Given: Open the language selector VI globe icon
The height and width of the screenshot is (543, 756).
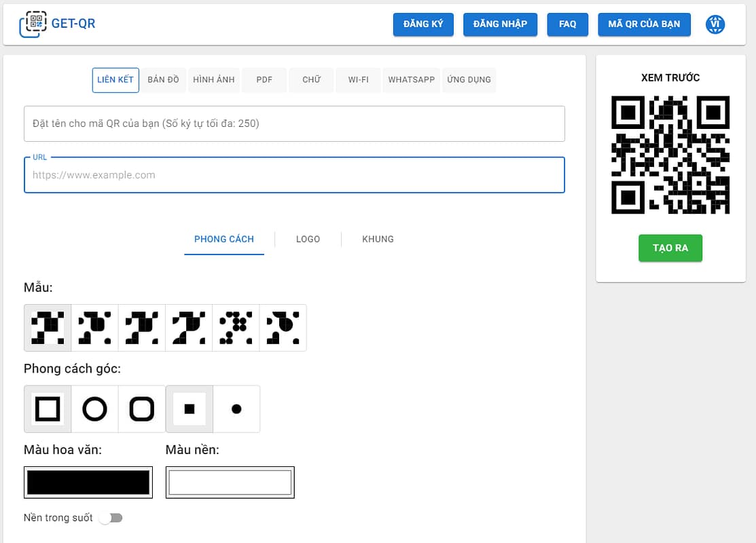Looking at the screenshot, I should tap(715, 24).
